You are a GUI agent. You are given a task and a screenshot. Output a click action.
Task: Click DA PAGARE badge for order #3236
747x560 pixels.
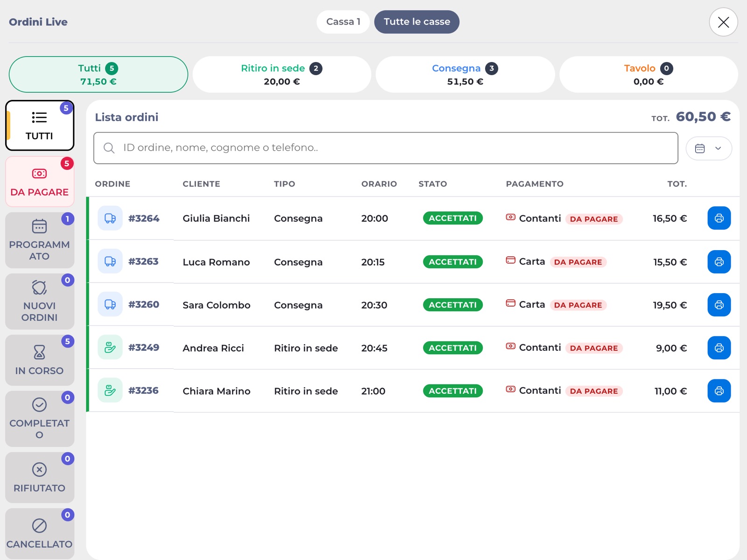(x=594, y=391)
